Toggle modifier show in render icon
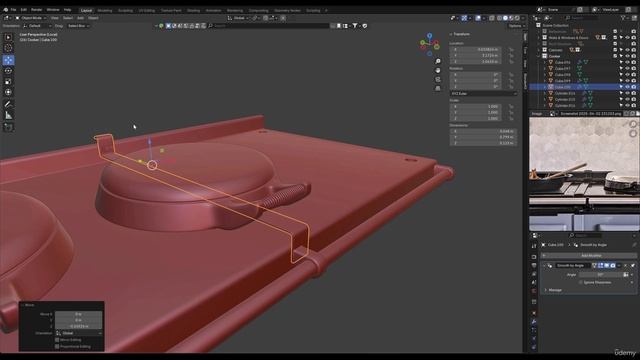 613,265
